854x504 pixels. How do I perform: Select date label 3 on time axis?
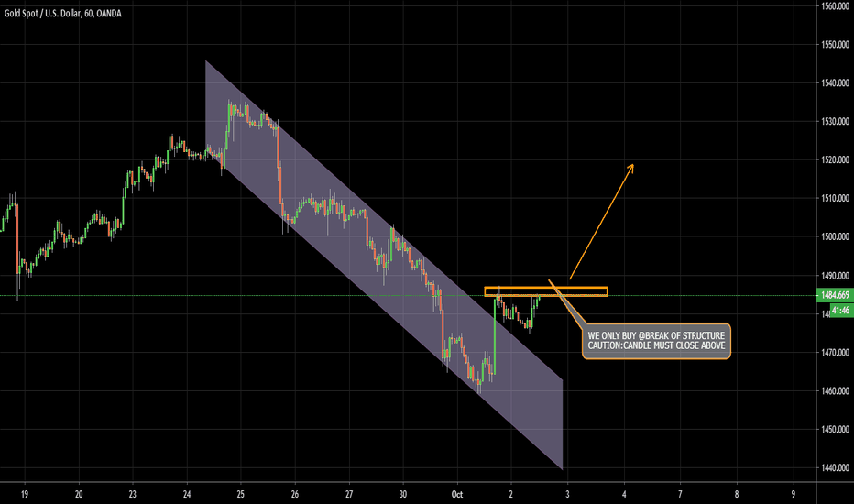click(x=567, y=495)
